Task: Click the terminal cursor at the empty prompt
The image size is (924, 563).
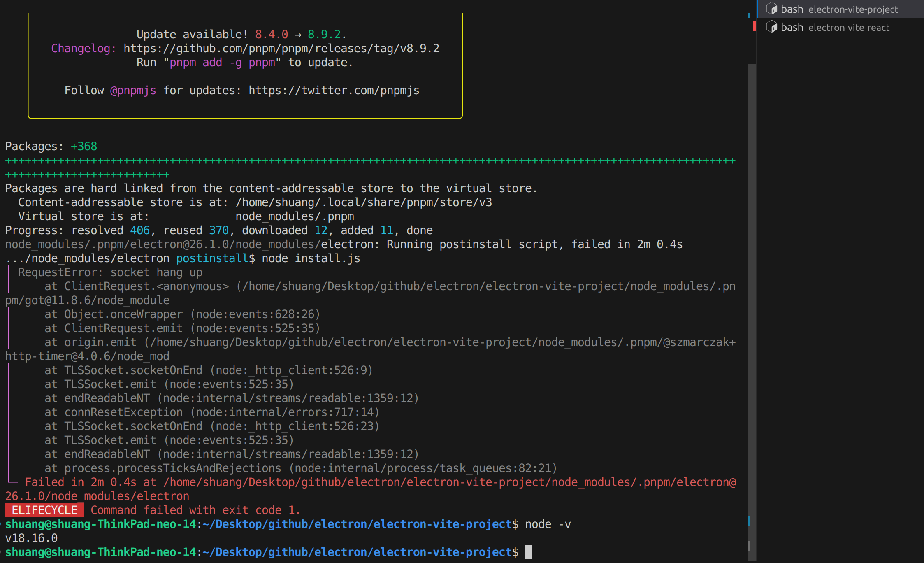Action: pos(528,552)
